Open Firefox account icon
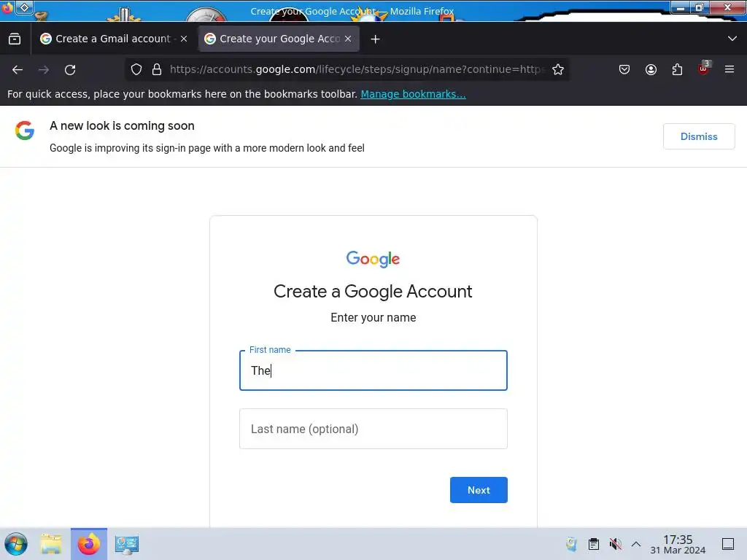Screen dimensions: 747x560 click(651, 69)
